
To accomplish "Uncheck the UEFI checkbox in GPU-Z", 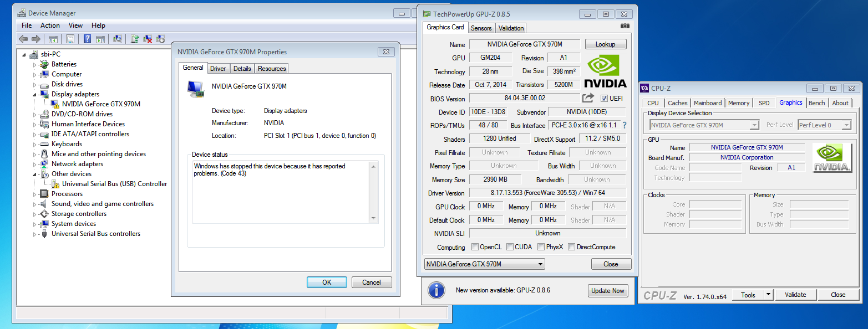I will click(x=605, y=98).
